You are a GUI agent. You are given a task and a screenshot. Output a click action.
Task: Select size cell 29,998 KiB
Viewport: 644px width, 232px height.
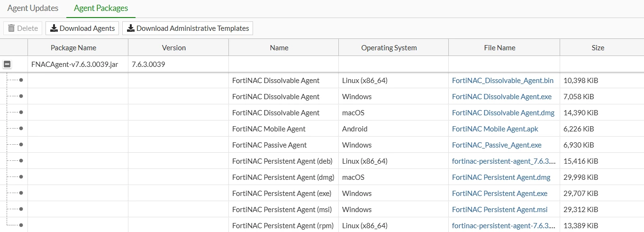point(581,177)
